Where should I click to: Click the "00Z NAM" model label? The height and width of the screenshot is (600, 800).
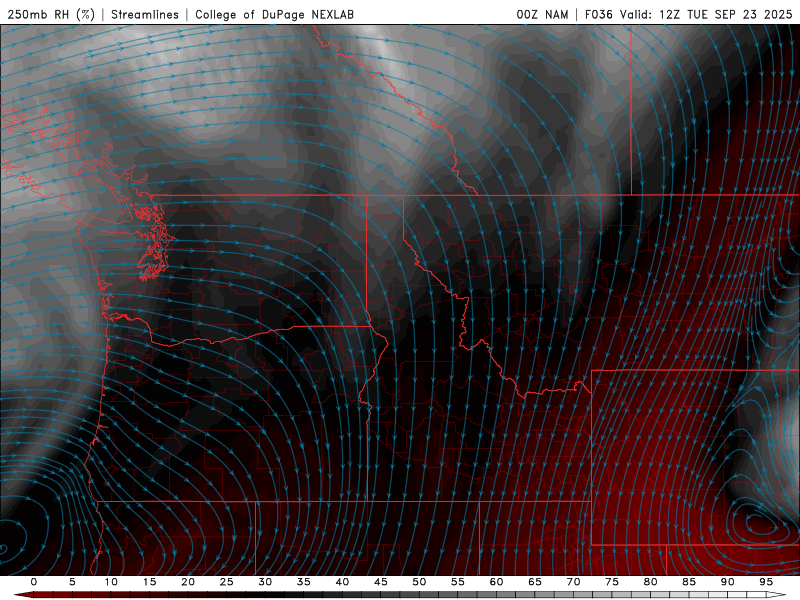[x=542, y=14]
